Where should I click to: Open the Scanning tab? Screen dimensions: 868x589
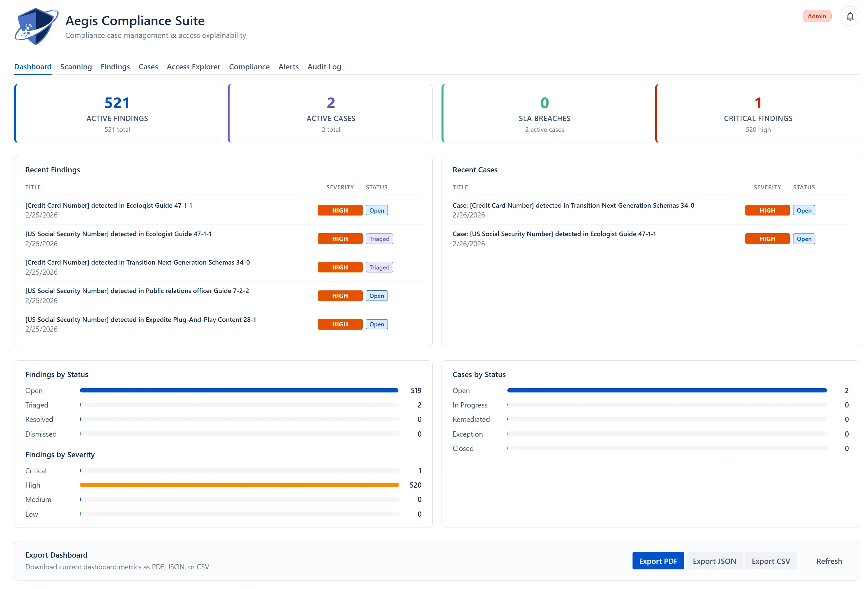(76, 67)
